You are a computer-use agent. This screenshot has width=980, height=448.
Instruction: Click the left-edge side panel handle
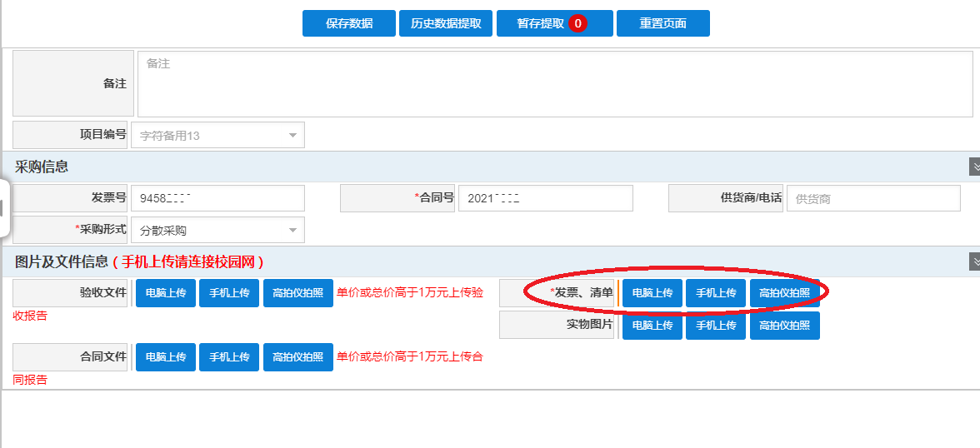(x=3, y=207)
